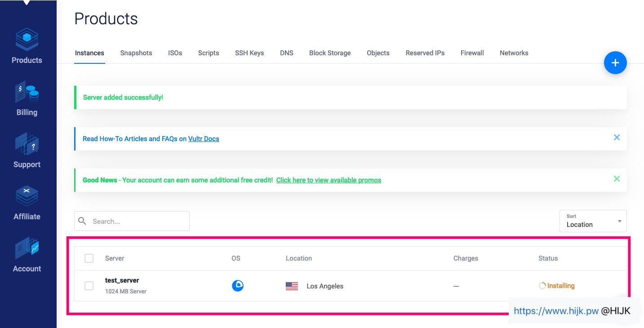Open the Account section icon
644x328 pixels.
27,248
